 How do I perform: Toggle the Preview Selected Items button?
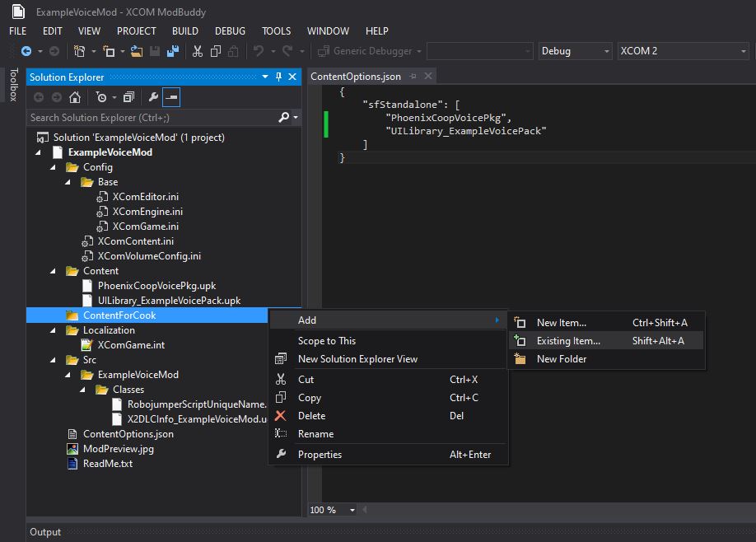(x=170, y=97)
